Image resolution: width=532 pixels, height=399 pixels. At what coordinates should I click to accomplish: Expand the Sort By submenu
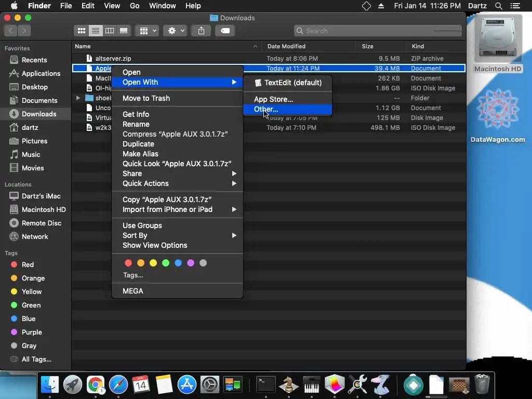pyautogui.click(x=178, y=235)
